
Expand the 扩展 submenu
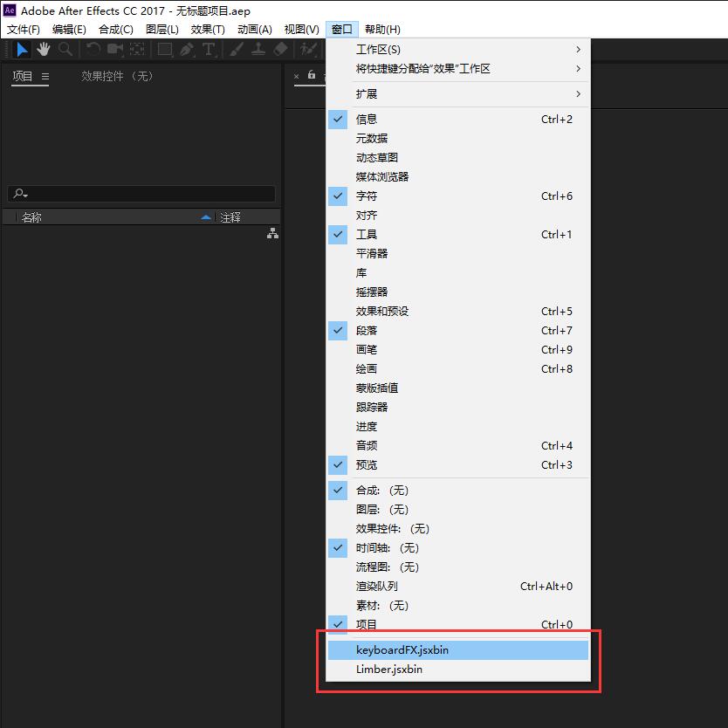pyautogui.click(x=458, y=93)
